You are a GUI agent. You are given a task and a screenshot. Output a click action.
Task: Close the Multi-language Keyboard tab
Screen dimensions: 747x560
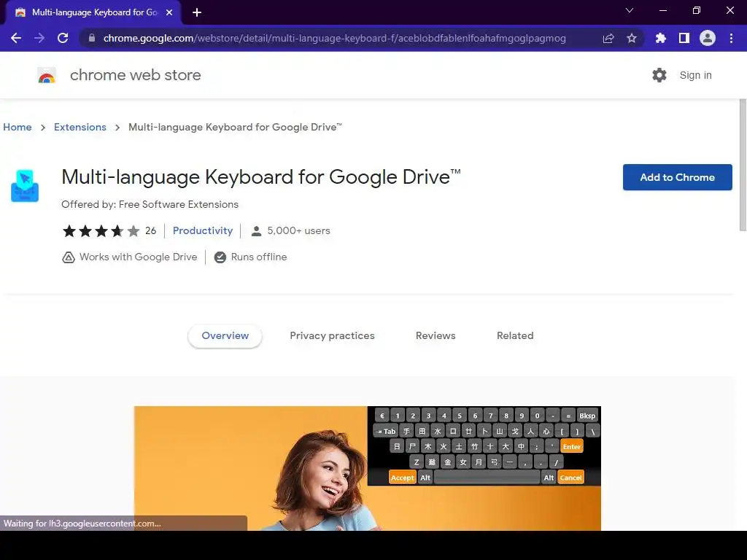pos(169,12)
